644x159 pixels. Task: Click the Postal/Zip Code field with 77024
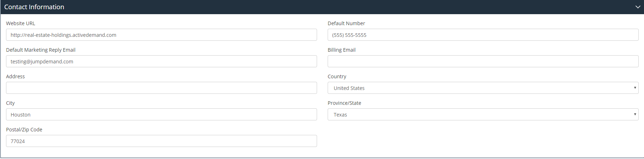point(161,141)
